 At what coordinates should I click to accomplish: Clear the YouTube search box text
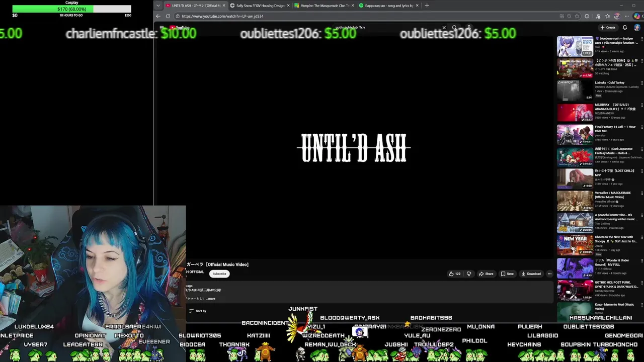pyautogui.click(x=444, y=28)
